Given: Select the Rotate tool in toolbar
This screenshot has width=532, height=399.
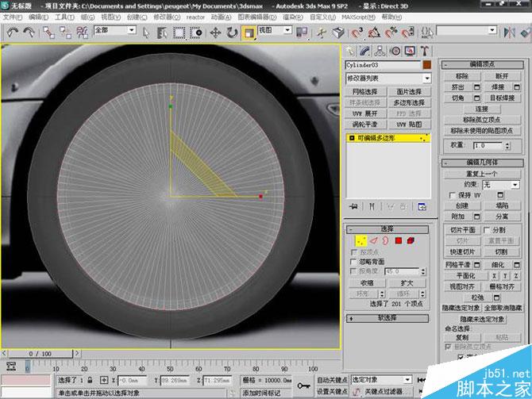Looking at the screenshot, I should click(232, 33).
